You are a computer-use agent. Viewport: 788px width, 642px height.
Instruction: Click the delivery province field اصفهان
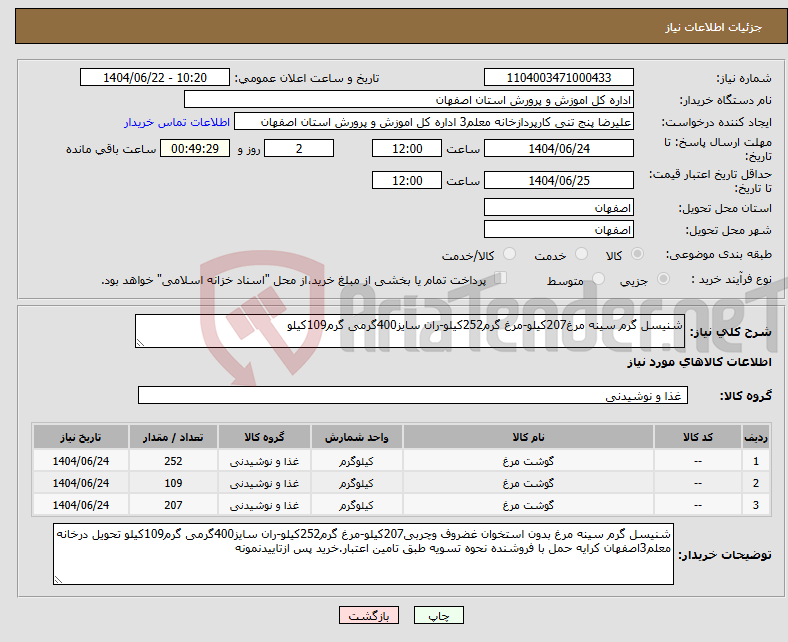(x=558, y=207)
